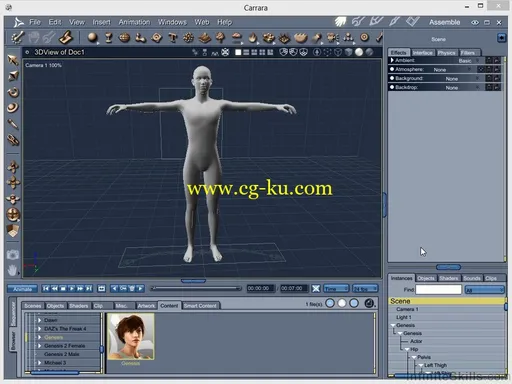Image resolution: width=512 pixels, height=384 pixels.
Task: Open the Time dropdown in timeline bar
Action: tap(336, 288)
